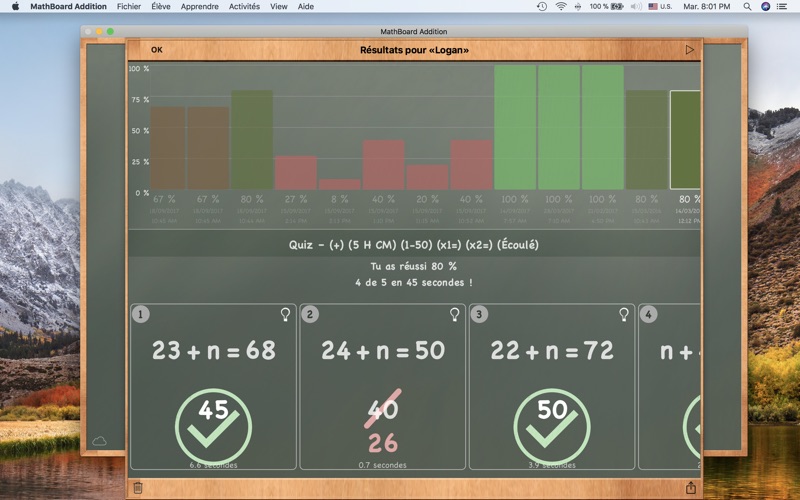800x500 pixels.
Task: Select the 40 % red bar before 100 %
Action: coord(471,165)
